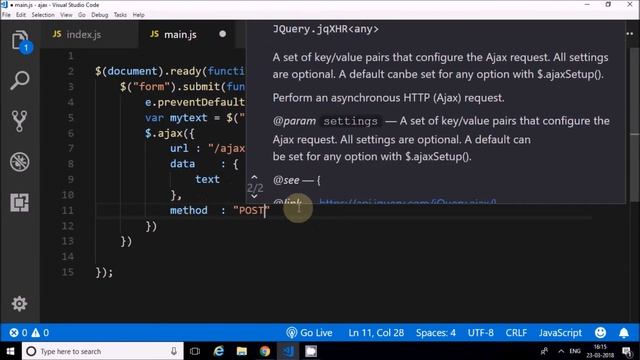
Task: Change encoding via UTF-8
Action: pos(480,333)
